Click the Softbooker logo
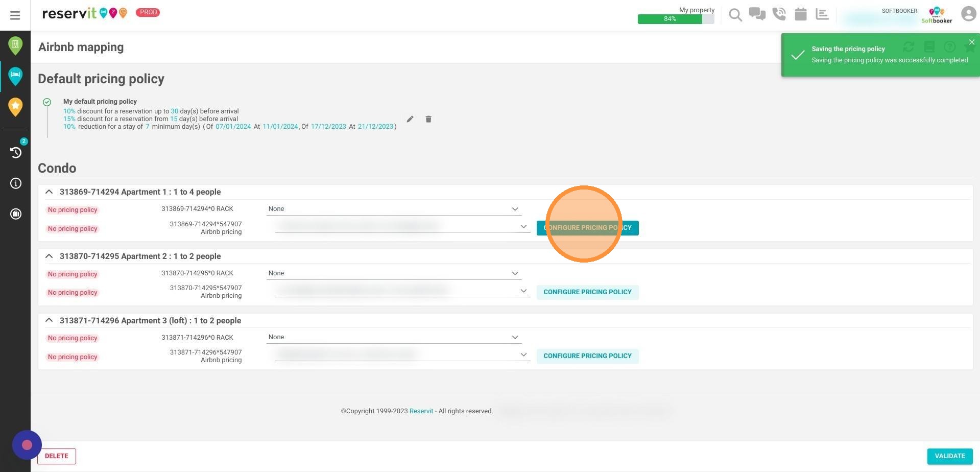This screenshot has height=472, width=980. (x=937, y=15)
